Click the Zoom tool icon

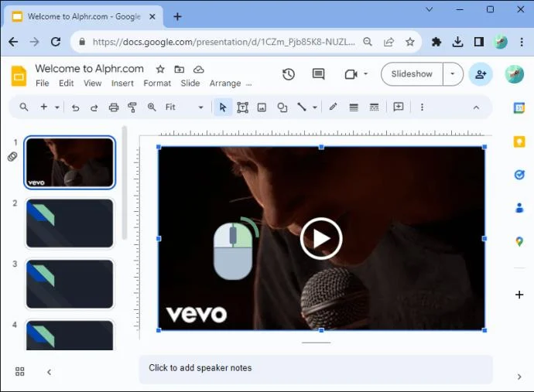click(x=152, y=107)
